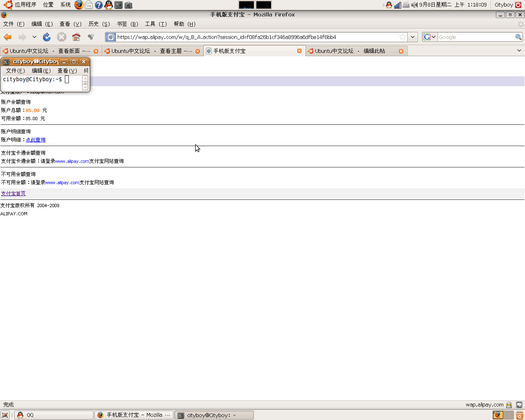Click the keyboard indicator in the tray
This screenshot has height=420, width=525.
pos(406,5)
